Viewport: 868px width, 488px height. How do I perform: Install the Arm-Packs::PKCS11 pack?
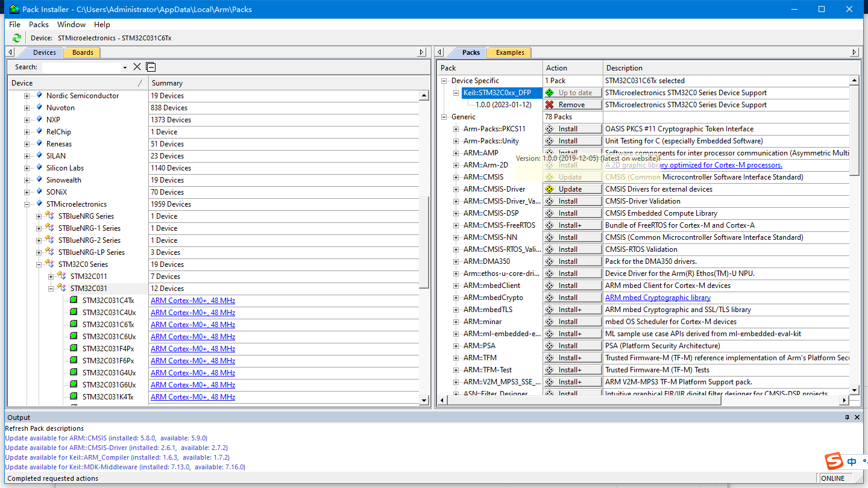[572, 129]
